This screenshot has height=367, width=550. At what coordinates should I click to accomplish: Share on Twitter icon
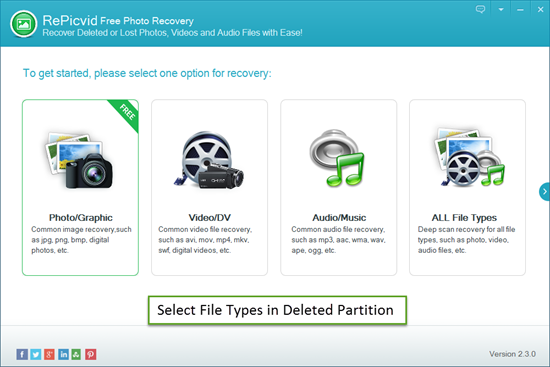coord(35,354)
